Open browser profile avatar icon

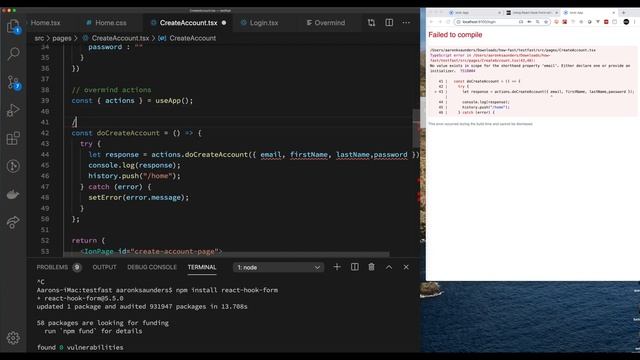click(x=626, y=22)
